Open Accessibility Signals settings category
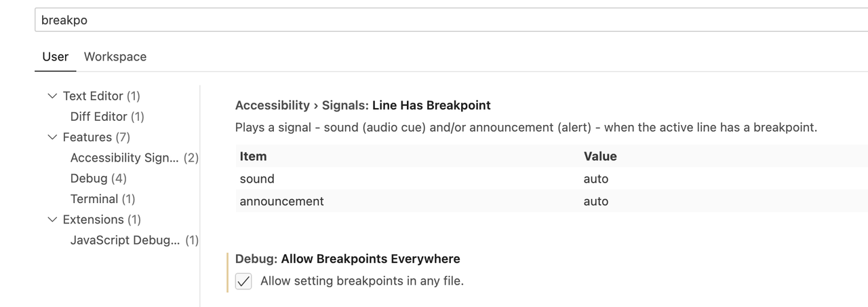The height and width of the screenshot is (307, 868). pos(125,158)
